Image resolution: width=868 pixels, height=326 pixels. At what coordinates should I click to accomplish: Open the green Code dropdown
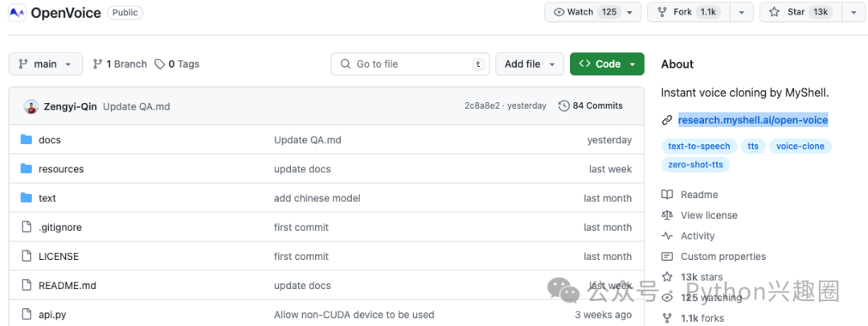[x=607, y=64]
